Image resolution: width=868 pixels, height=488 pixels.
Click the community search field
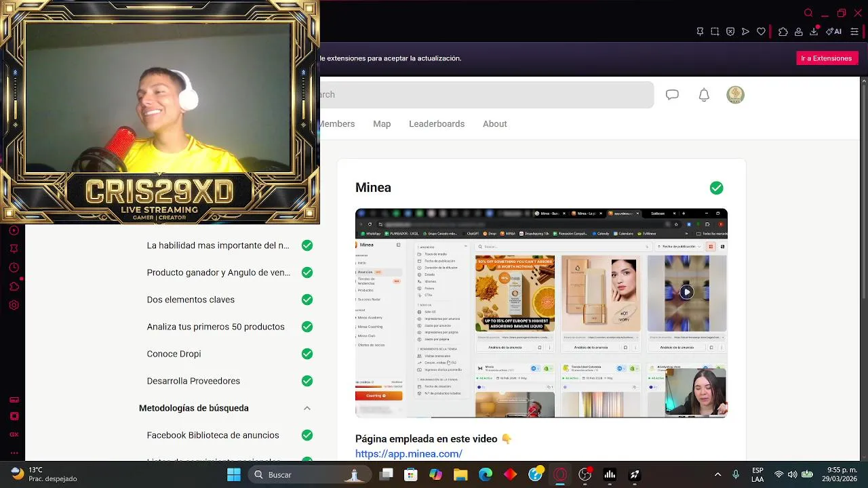coord(487,95)
